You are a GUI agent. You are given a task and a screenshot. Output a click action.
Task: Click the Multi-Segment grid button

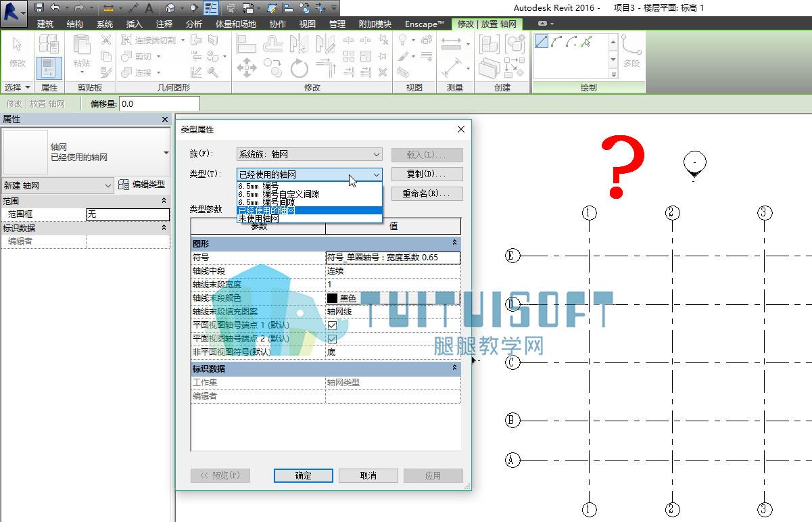coord(631,51)
